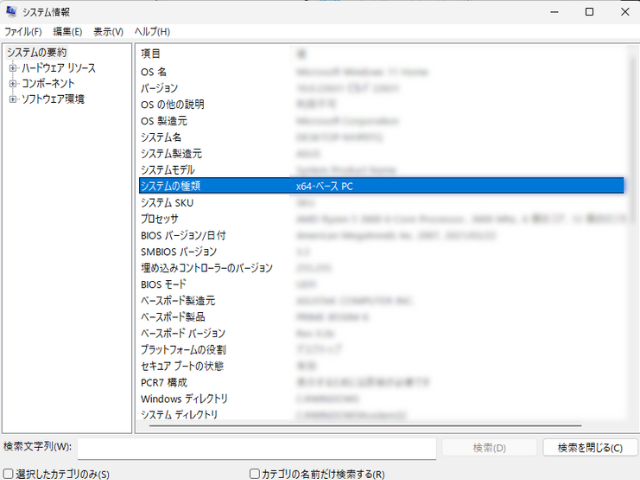Select the ベースボード製品 row
This screenshot has width=640, height=480.
click(x=381, y=317)
